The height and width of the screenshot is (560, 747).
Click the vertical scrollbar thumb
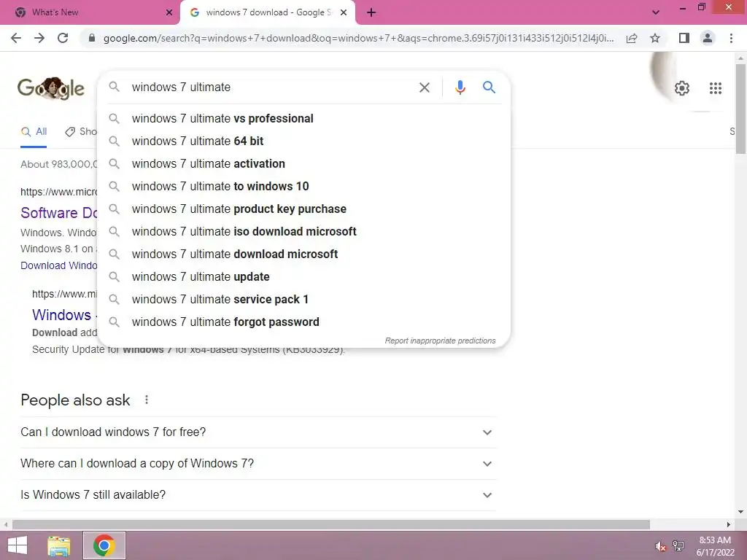pyautogui.click(x=740, y=109)
